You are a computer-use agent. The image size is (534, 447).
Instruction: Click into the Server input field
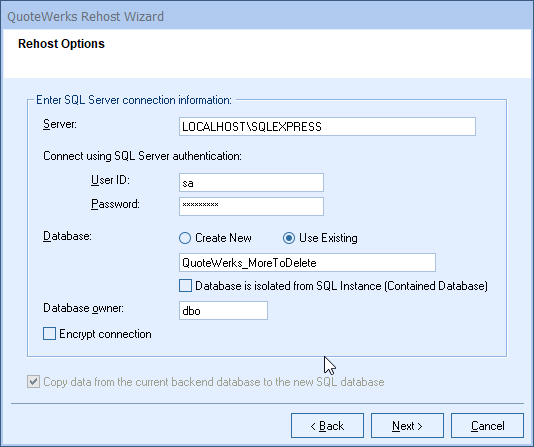(327, 127)
